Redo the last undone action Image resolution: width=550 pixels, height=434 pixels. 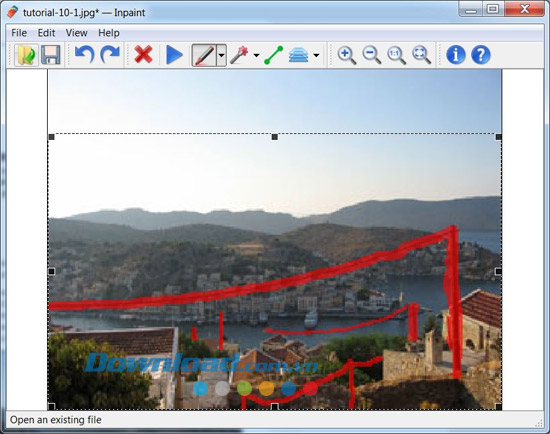[x=110, y=55]
